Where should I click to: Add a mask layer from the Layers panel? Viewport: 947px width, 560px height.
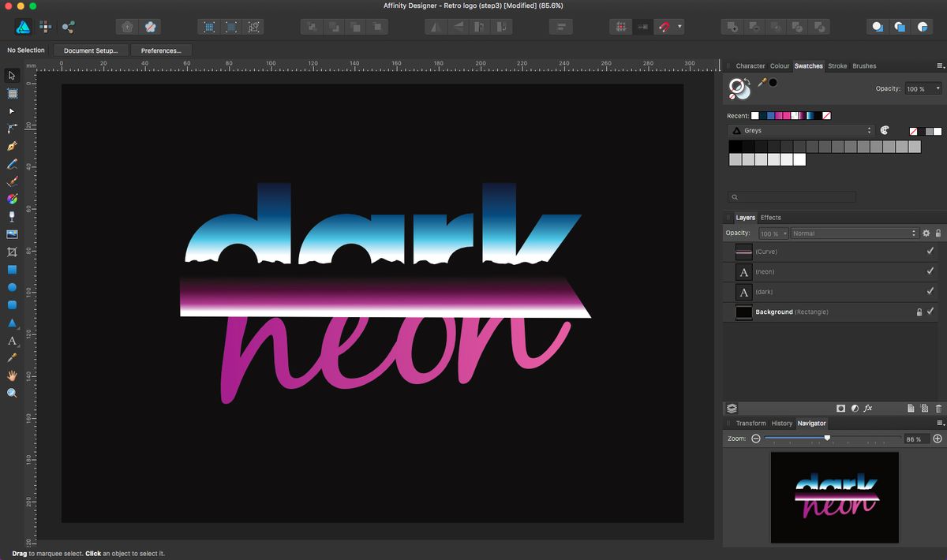coord(841,408)
